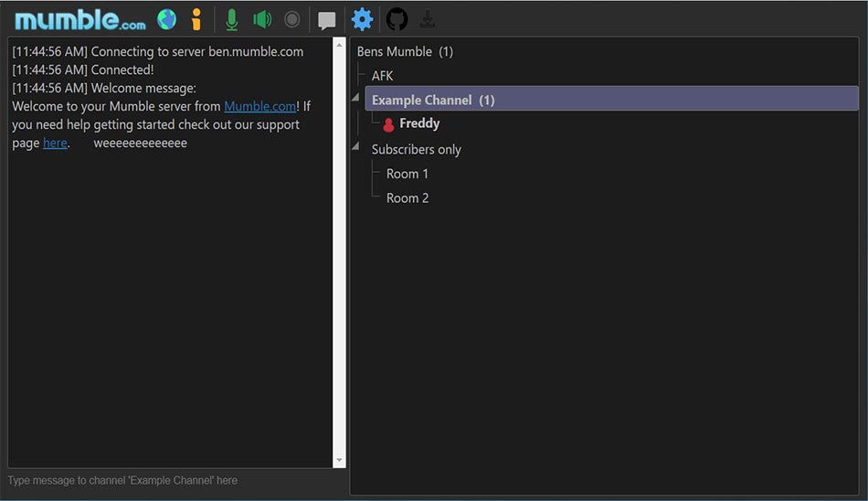The image size is (868, 501).
Task: Show server information via orange info icon
Action: pos(196,19)
